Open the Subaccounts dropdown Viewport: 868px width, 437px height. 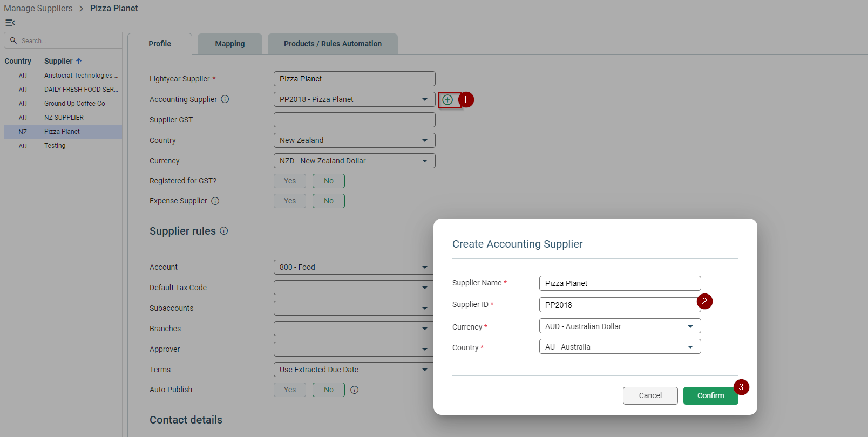354,308
